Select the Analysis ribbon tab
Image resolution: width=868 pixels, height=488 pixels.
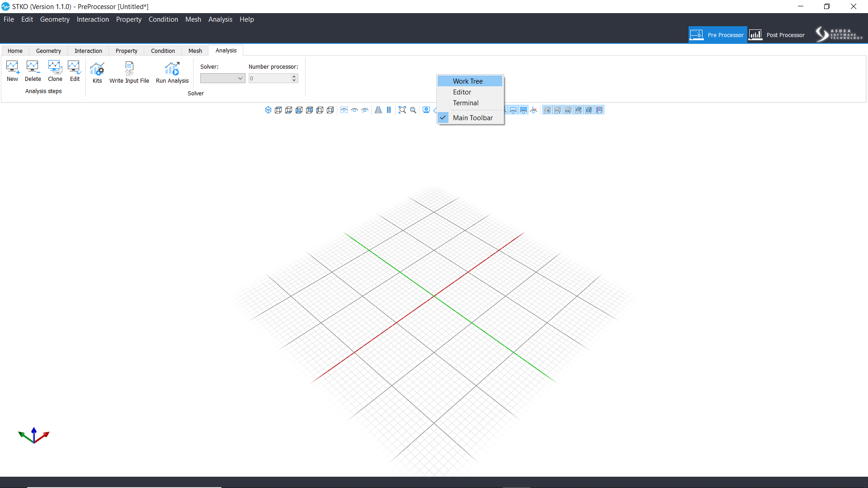(226, 50)
